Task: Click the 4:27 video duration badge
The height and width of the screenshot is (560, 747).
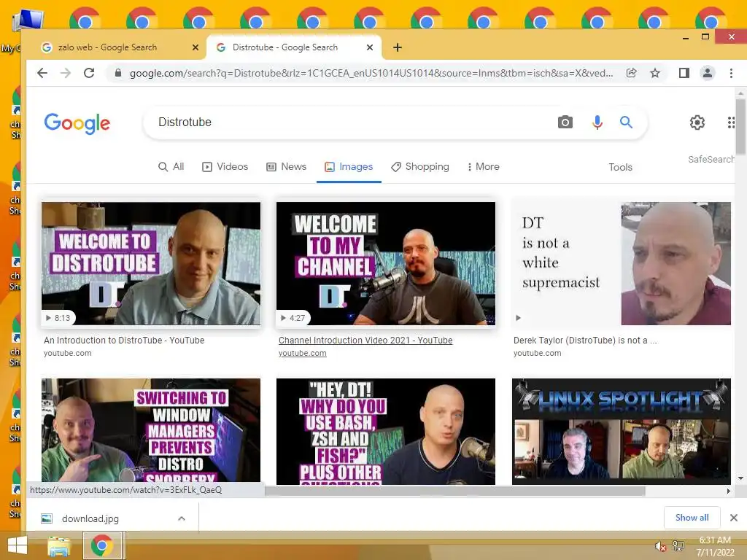Action: (x=293, y=318)
